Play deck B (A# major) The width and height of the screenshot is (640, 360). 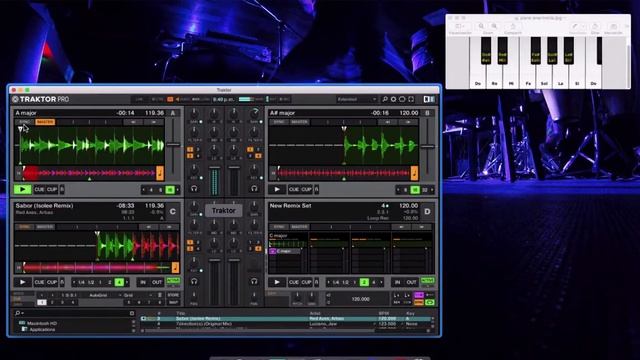click(x=277, y=189)
